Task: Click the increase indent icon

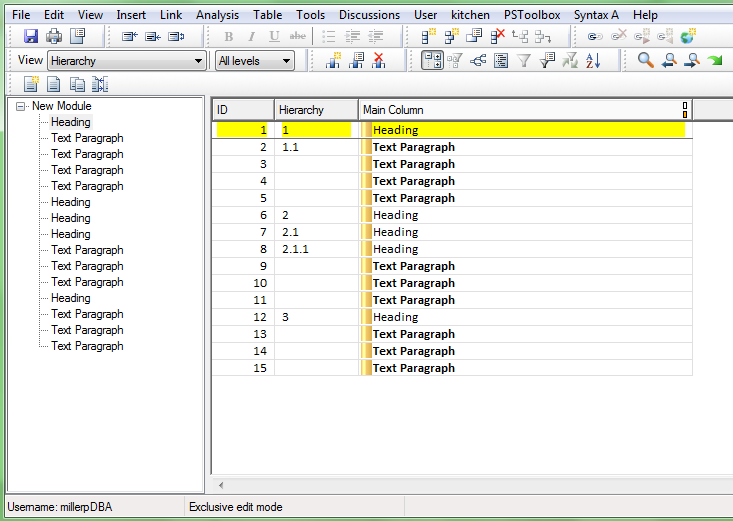Action: point(352,36)
